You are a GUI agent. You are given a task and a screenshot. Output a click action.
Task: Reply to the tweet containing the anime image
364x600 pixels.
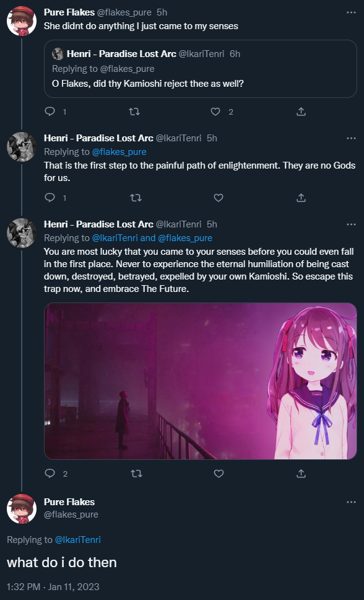pos(50,474)
